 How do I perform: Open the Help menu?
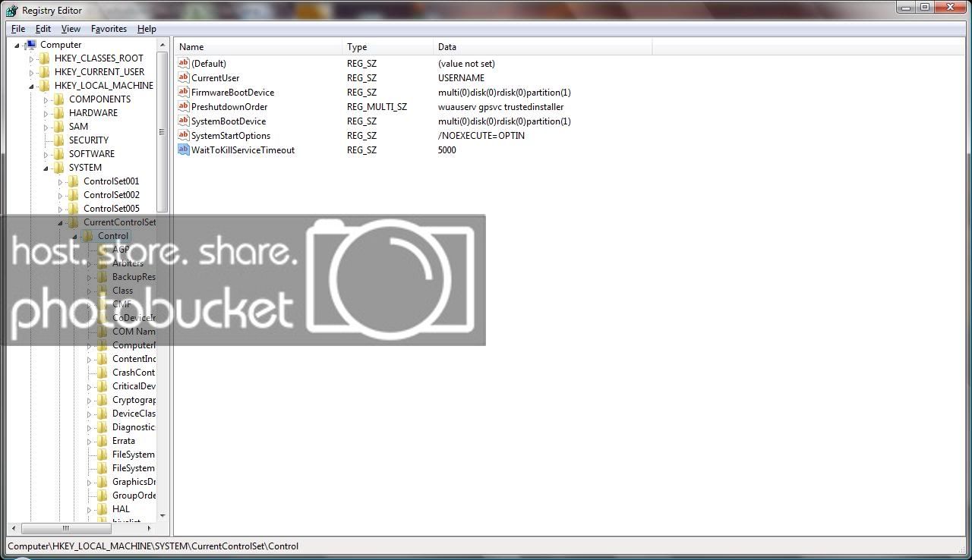tap(147, 29)
